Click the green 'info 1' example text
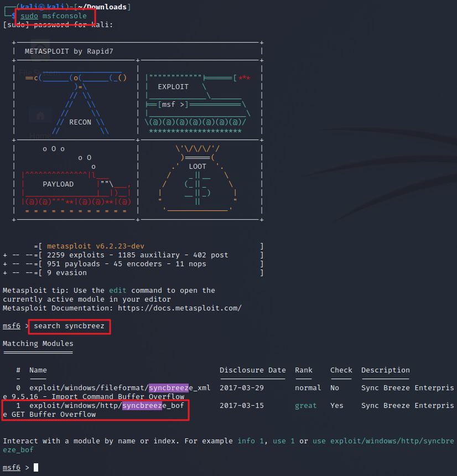The image size is (457, 476). point(250,441)
